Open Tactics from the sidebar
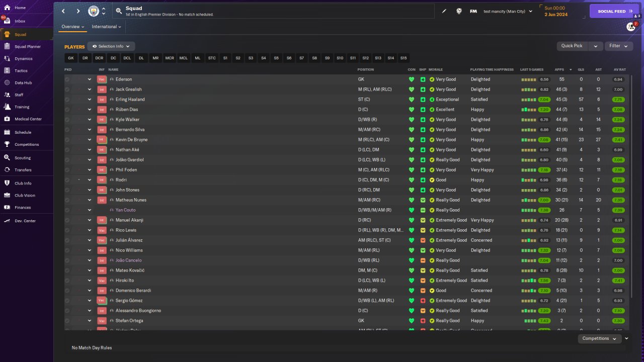Screen dimensions: 644x362 [x=21, y=71]
